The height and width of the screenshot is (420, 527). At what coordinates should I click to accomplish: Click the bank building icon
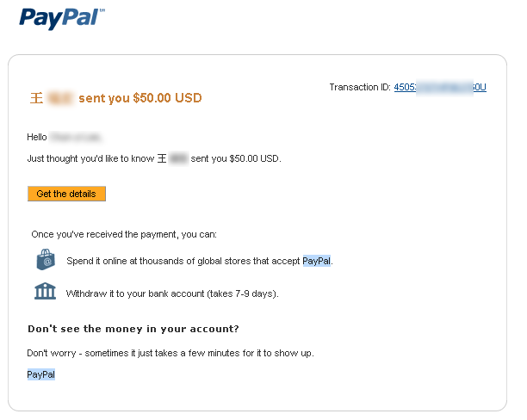pyautogui.click(x=45, y=291)
